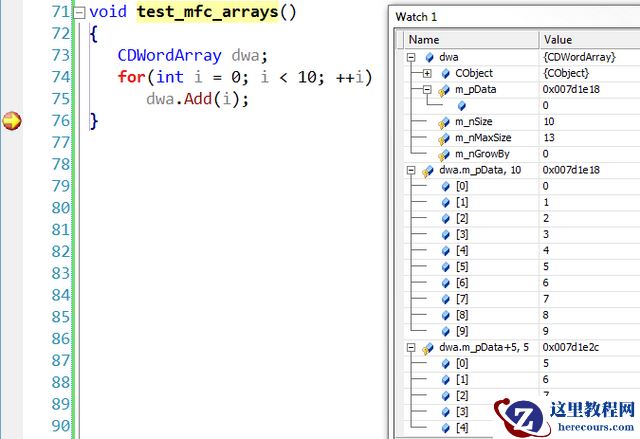Select the m_nSize row name
Viewport: 640px width, 439px height.
[x=473, y=122]
